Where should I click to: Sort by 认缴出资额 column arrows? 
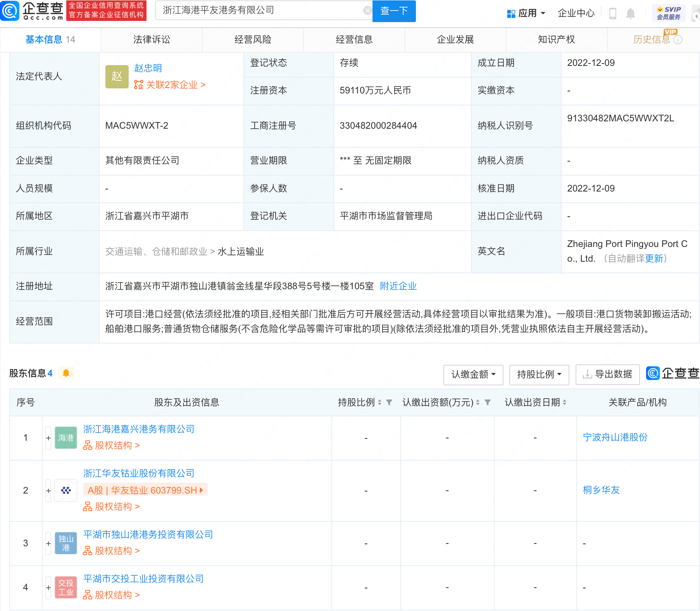point(478,402)
